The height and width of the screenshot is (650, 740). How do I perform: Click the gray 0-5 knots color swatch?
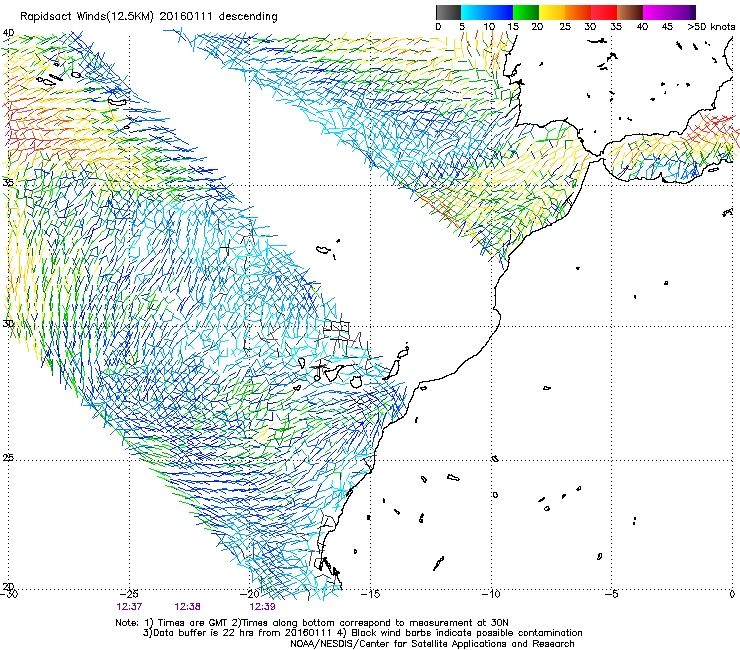point(448,12)
